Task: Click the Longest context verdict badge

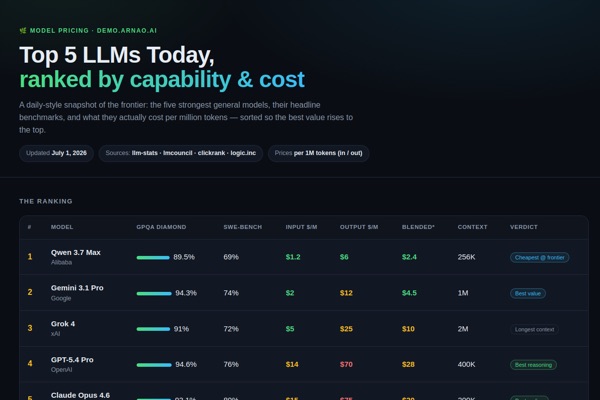Action: tap(534, 330)
